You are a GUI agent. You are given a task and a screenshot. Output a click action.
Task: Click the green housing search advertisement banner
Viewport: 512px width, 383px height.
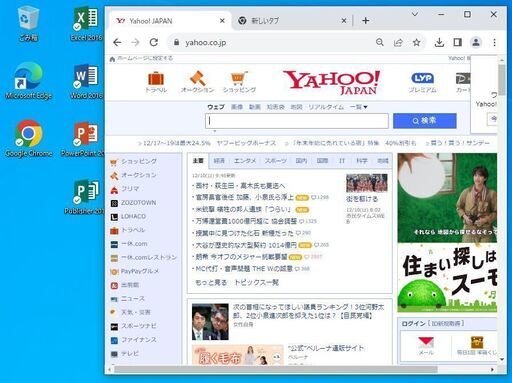tap(447, 278)
